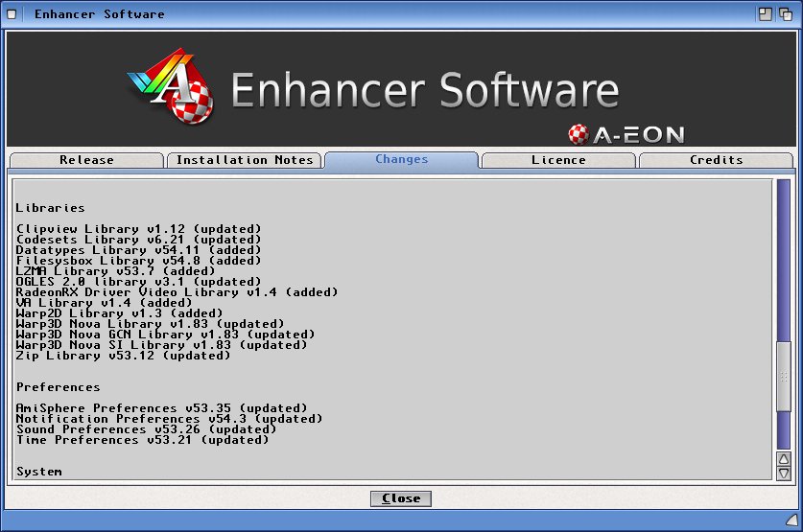This screenshot has height=532, width=803.
Task: Click the window depth gadget
Action: point(786,14)
